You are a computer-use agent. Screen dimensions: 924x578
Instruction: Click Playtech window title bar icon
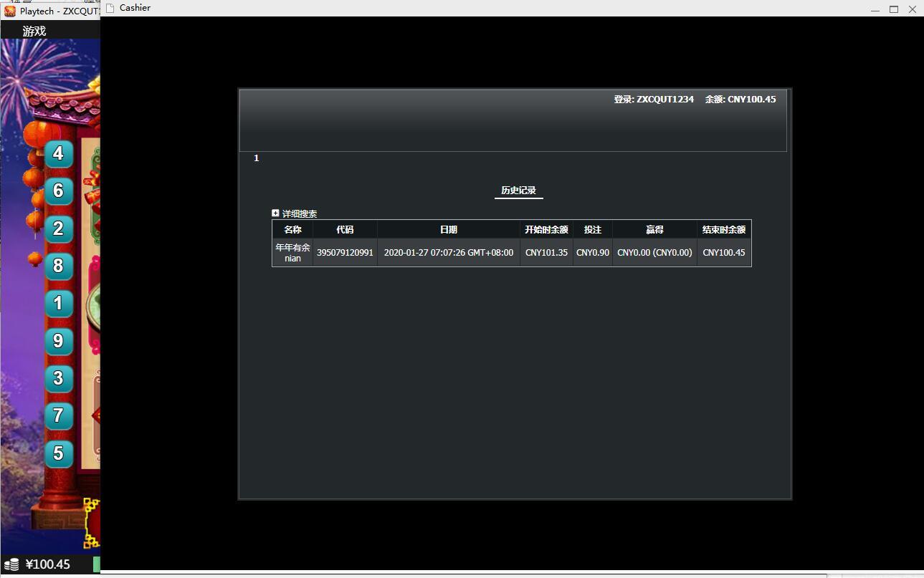[x=9, y=11]
